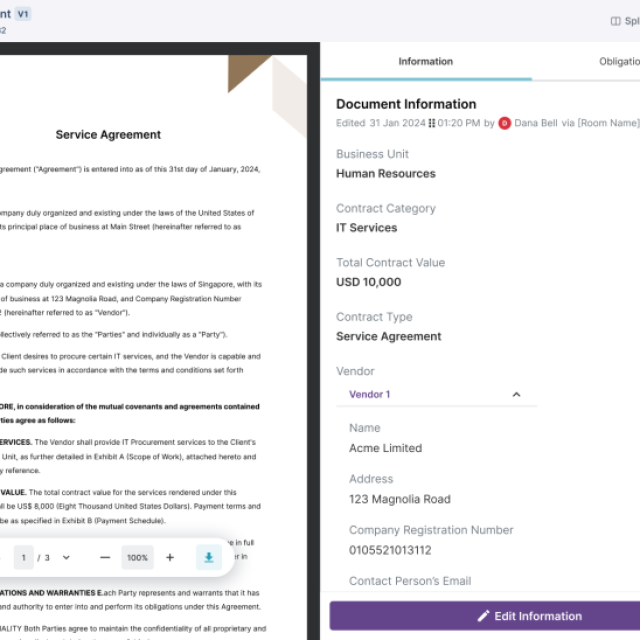Click the current page number box

24,557
